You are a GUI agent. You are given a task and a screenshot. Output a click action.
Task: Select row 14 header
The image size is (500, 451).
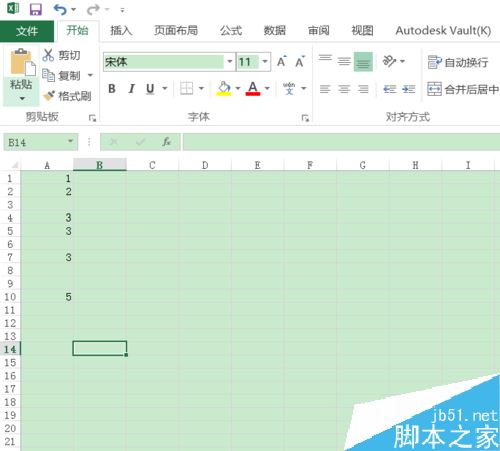10,349
